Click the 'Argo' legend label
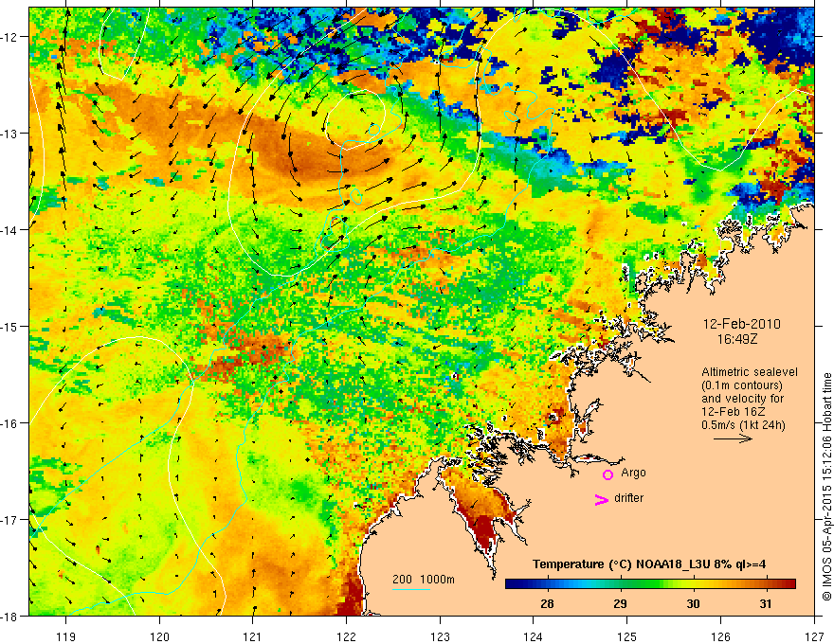Viewport: 834px width, 644px height. click(633, 473)
